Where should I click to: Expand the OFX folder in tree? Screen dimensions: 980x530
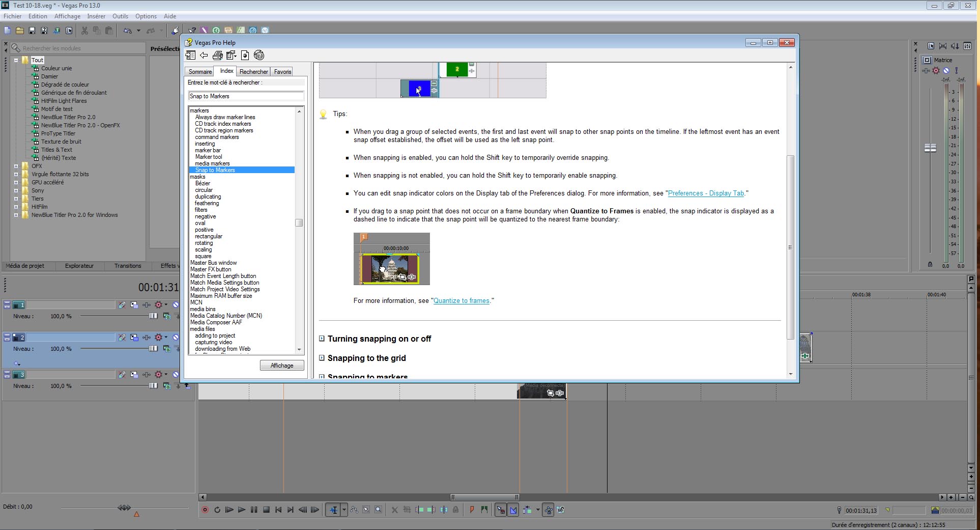pyautogui.click(x=16, y=166)
